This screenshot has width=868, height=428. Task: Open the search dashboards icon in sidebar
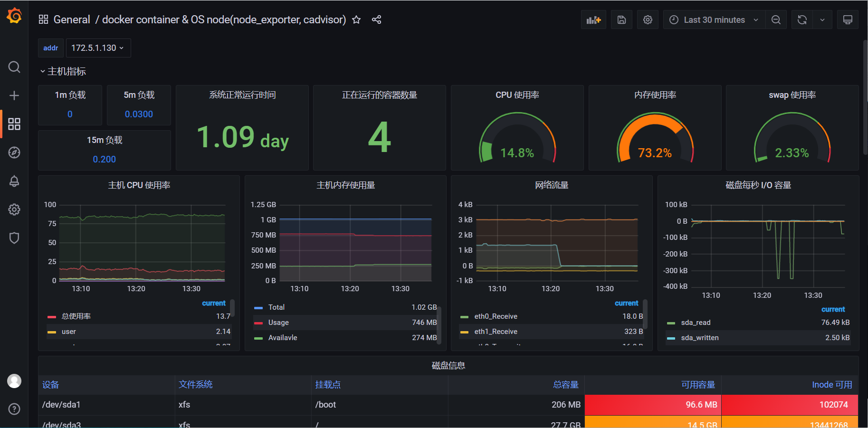tap(14, 67)
